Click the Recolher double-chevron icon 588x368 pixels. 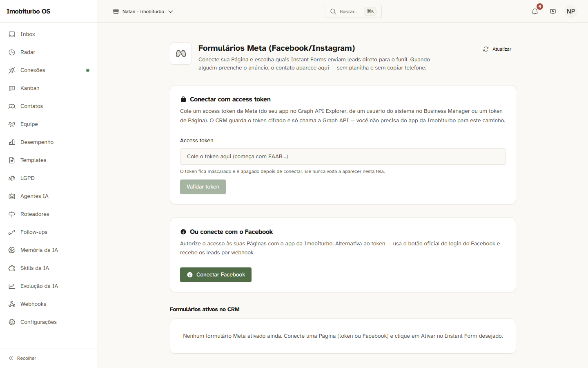pyautogui.click(x=11, y=358)
